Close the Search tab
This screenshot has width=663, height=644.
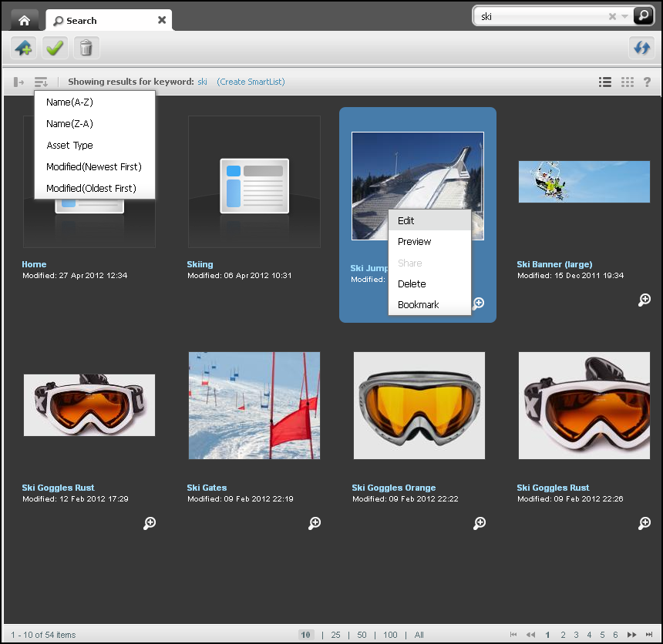[x=162, y=20]
